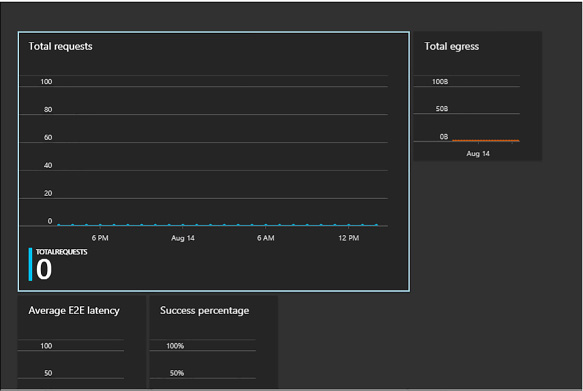This screenshot has height=391, width=583.
Task: Click the 'Total egress' title text
Action: pyautogui.click(x=452, y=46)
